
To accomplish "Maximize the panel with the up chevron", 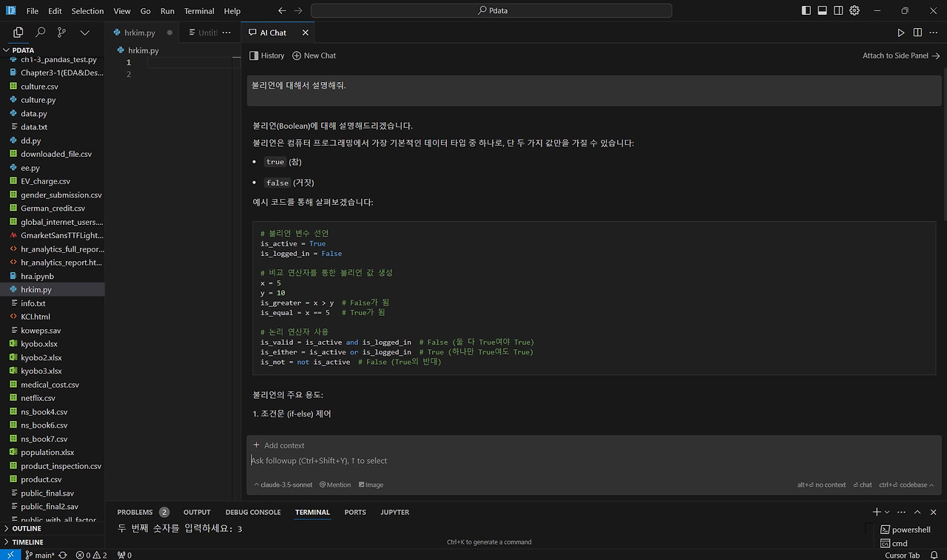I will click(x=917, y=512).
